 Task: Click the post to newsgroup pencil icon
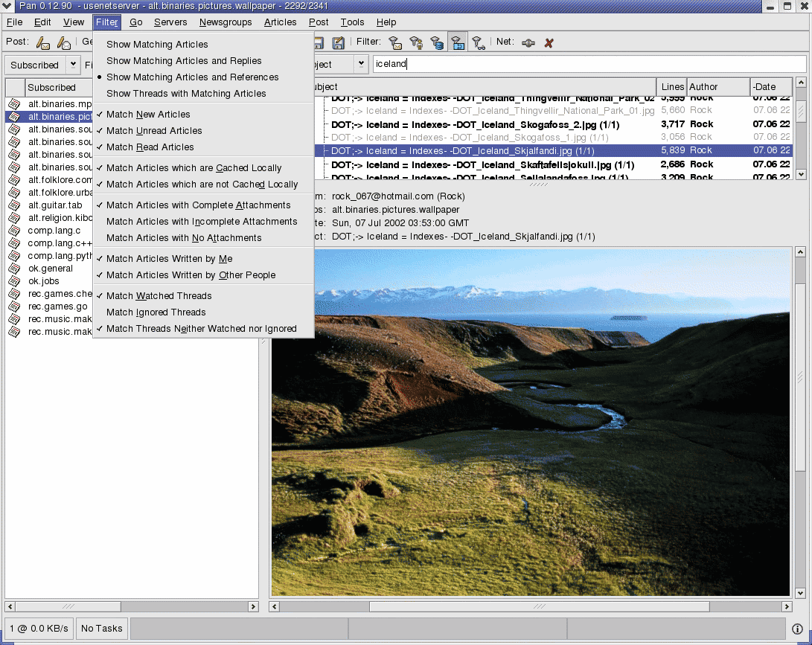(43, 42)
